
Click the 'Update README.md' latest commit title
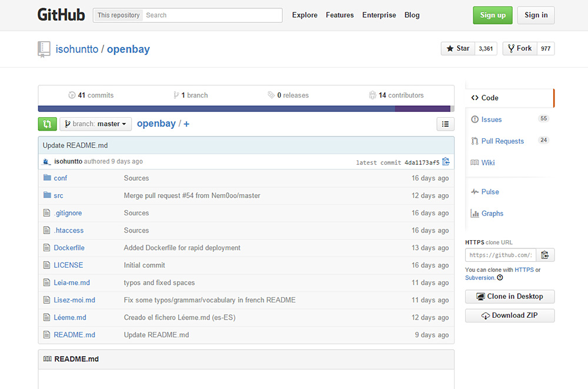click(75, 145)
